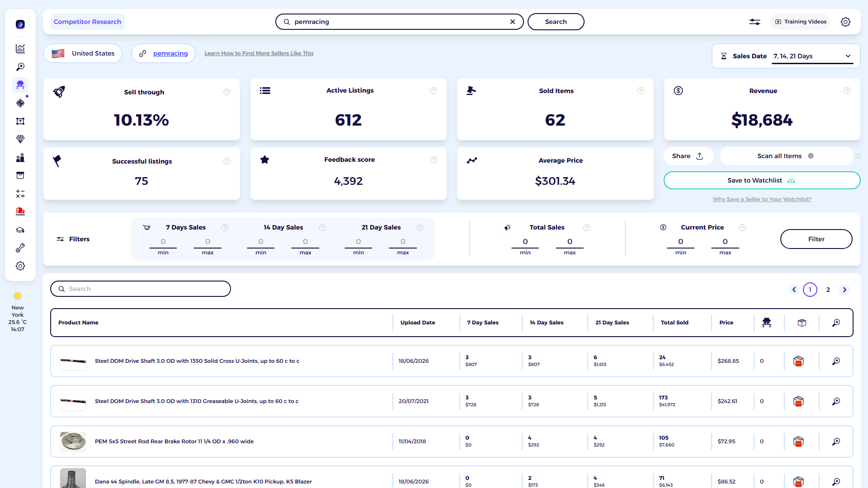Select page 1 in pagination

[x=810, y=290]
